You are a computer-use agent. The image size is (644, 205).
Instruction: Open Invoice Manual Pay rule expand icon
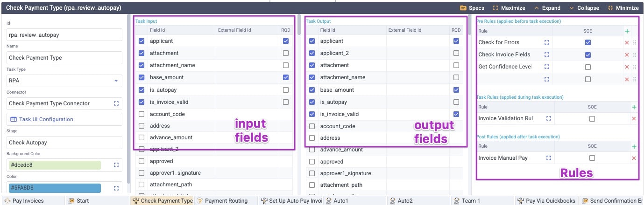pyautogui.click(x=549, y=158)
